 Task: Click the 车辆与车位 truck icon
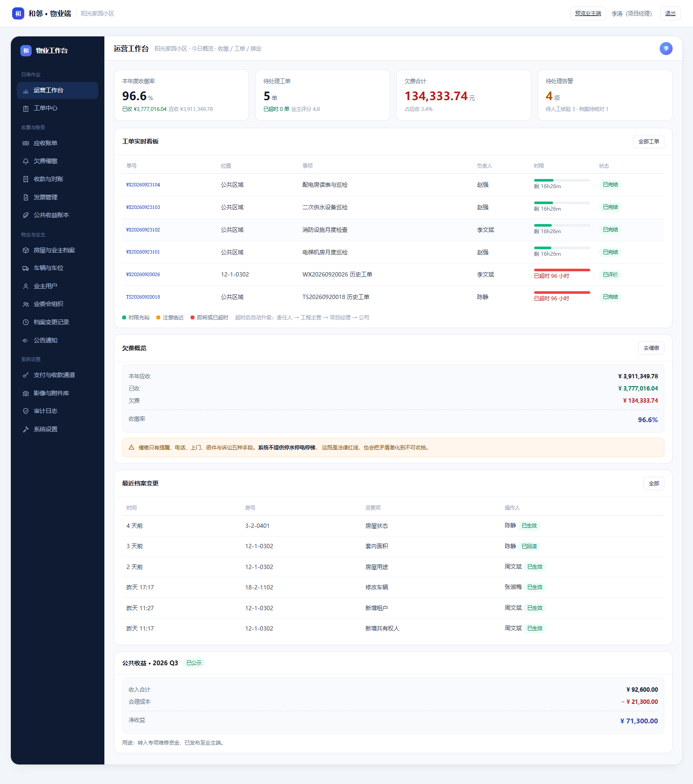point(26,268)
